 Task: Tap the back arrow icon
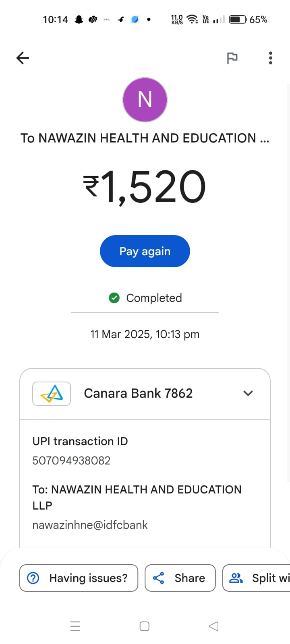23,58
